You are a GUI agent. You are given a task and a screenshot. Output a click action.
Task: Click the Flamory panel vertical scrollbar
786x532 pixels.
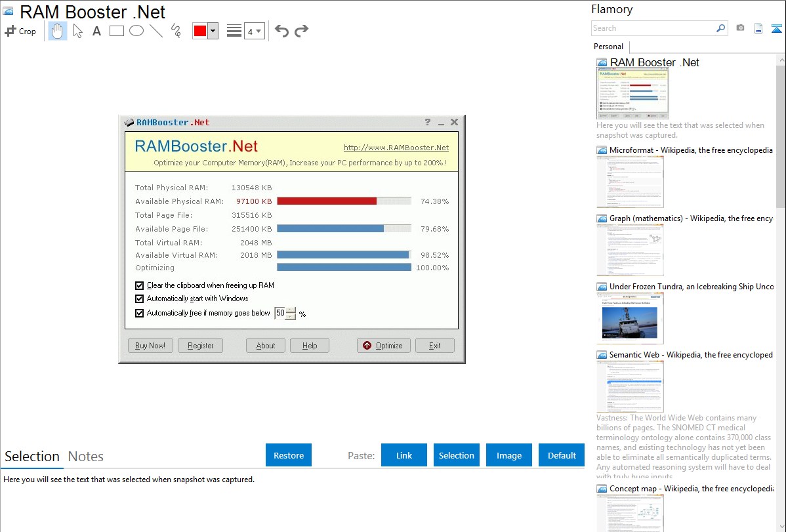click(x=781, y=136)
